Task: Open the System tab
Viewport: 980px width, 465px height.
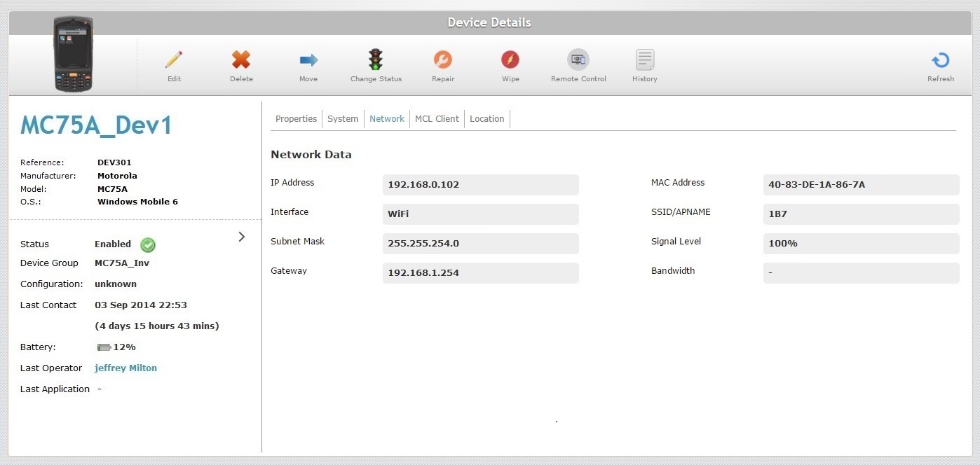Action: click(343, 119)
